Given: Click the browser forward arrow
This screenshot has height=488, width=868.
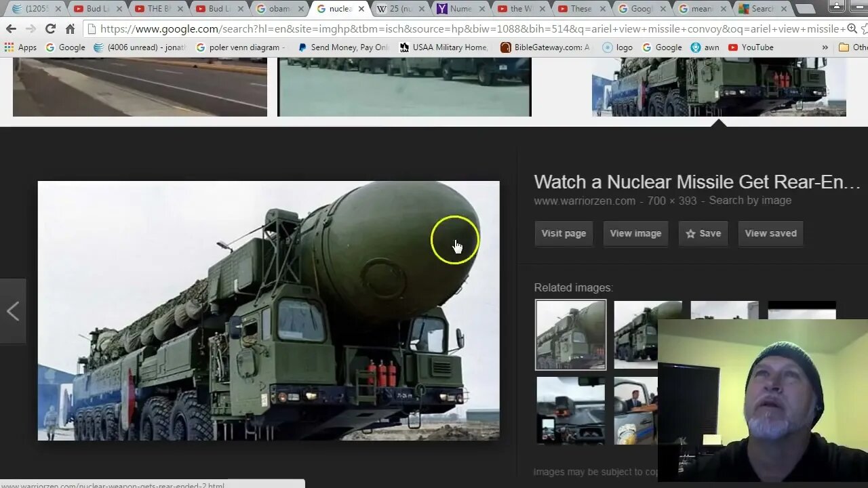Looking at the screenshot, I should pos(31,28).
